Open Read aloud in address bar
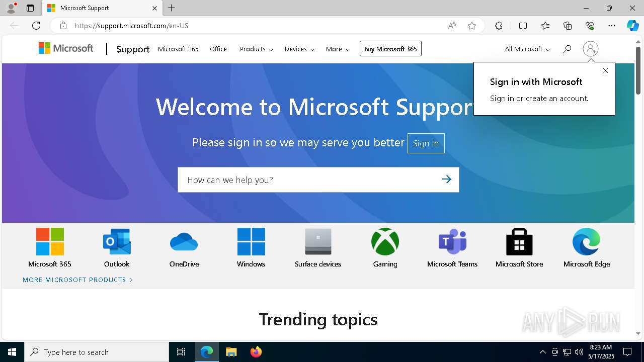This screenshot has height=362, width=644. coord(452,26)
